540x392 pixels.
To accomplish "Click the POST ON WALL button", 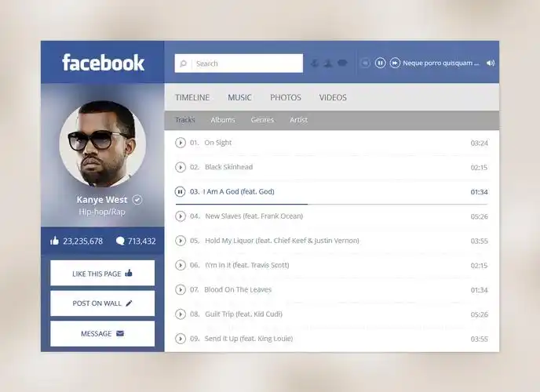I will (x=103, y=303).
